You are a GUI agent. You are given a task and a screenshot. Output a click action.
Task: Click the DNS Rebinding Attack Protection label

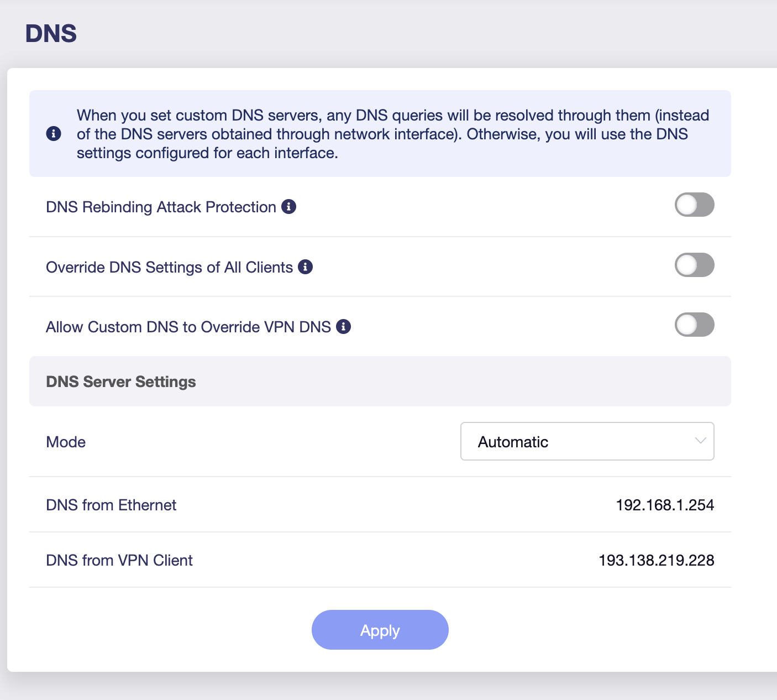click(x=161, y=207)
